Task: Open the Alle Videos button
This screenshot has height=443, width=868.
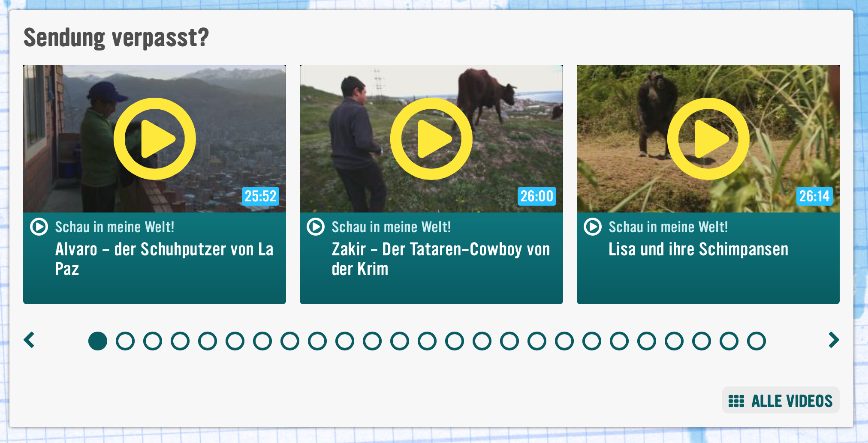Action: point(781,400)
